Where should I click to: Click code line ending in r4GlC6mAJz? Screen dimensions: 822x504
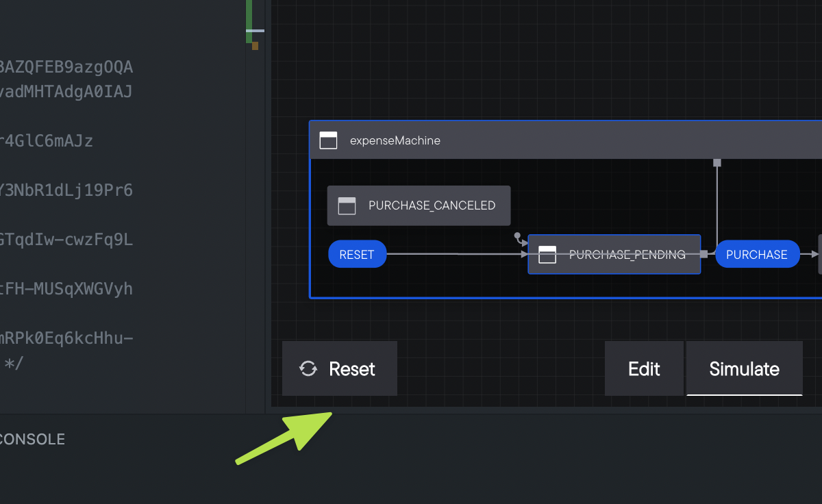(x=47, y=141)
